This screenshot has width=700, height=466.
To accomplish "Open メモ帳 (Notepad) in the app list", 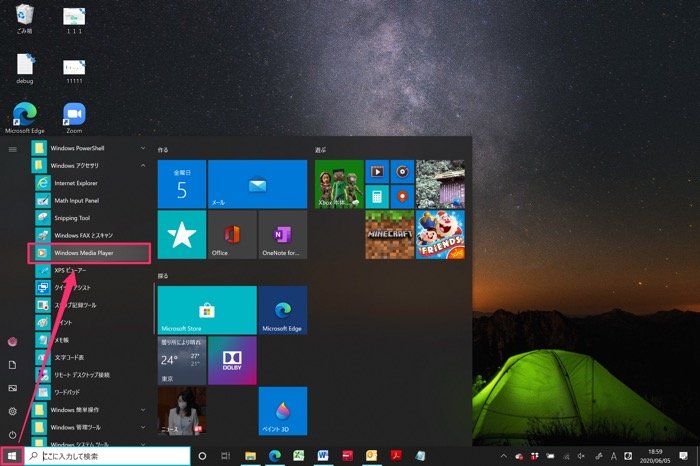I will [89, 340].
